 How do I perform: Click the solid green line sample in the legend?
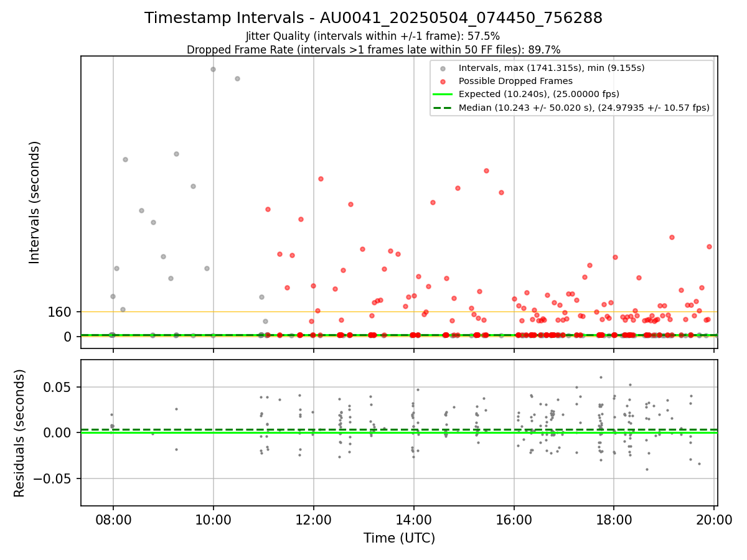[443, 95]
